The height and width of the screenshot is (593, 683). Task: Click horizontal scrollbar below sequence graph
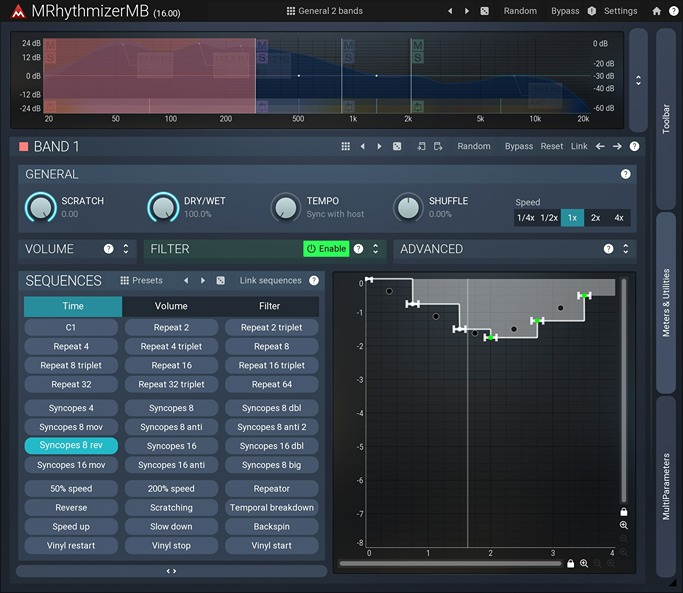pyautogui.click(x=450, y=564)
